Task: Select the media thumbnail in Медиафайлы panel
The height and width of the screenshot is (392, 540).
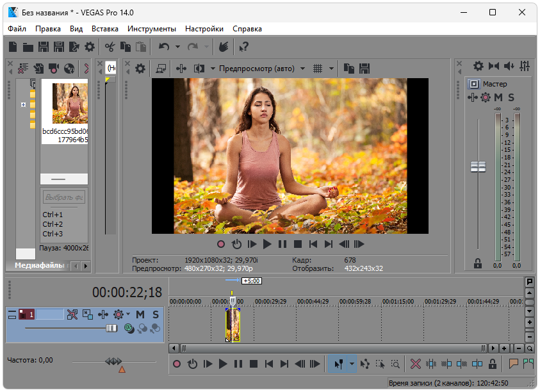Action: pyautogui.click(x=70, y=104)
